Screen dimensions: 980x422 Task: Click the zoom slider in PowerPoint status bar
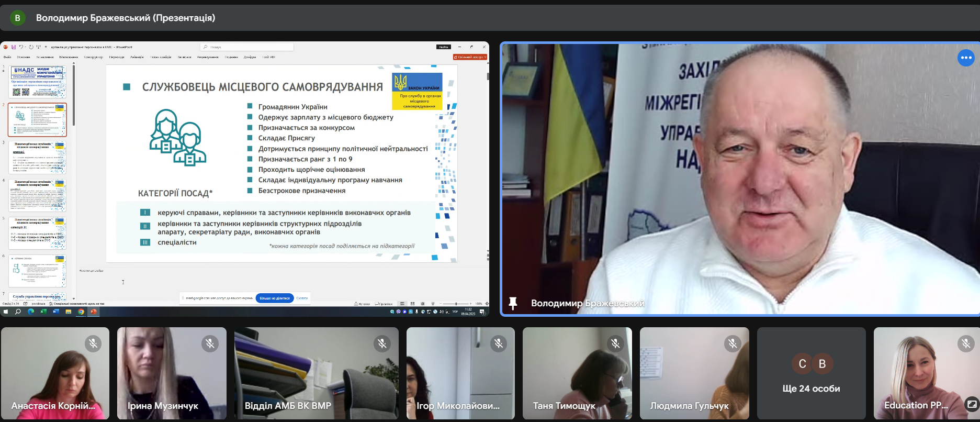pos(456,304)
